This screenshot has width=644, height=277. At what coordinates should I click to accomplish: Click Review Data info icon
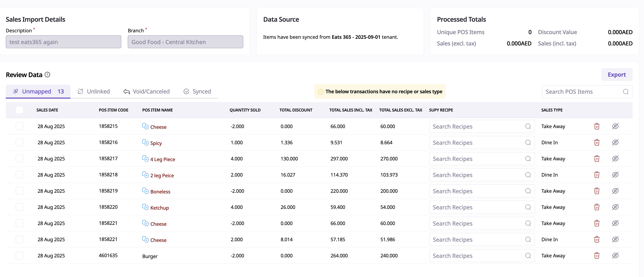pyautogui.click(x=47, y=75)
